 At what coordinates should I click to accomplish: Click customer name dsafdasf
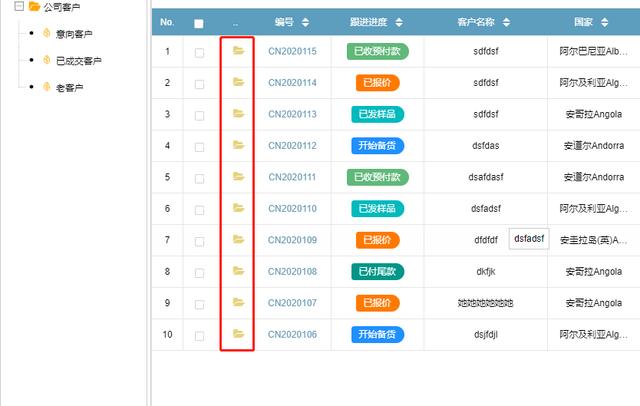(486, 177)
